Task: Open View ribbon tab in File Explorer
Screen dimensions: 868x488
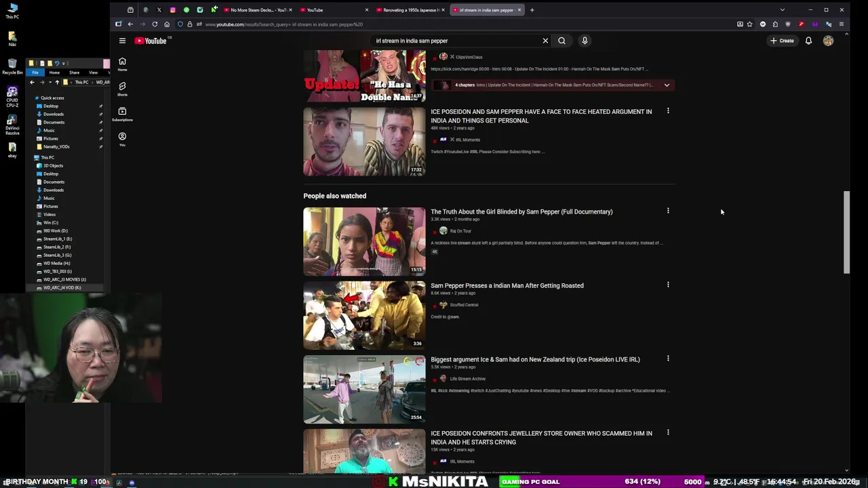Action: [x=93, y=73]
